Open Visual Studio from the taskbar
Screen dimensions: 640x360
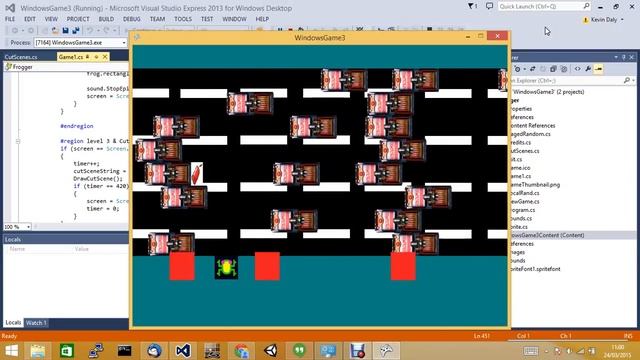click(183, 351)
